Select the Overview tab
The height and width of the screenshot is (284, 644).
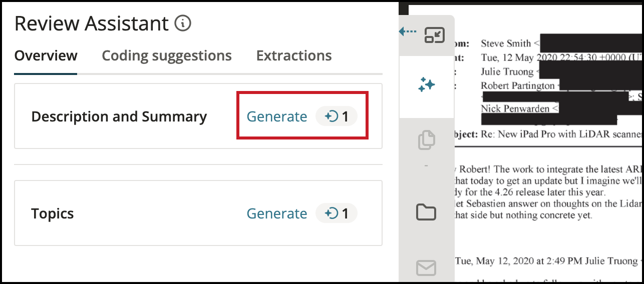click(x=46, y=55)
